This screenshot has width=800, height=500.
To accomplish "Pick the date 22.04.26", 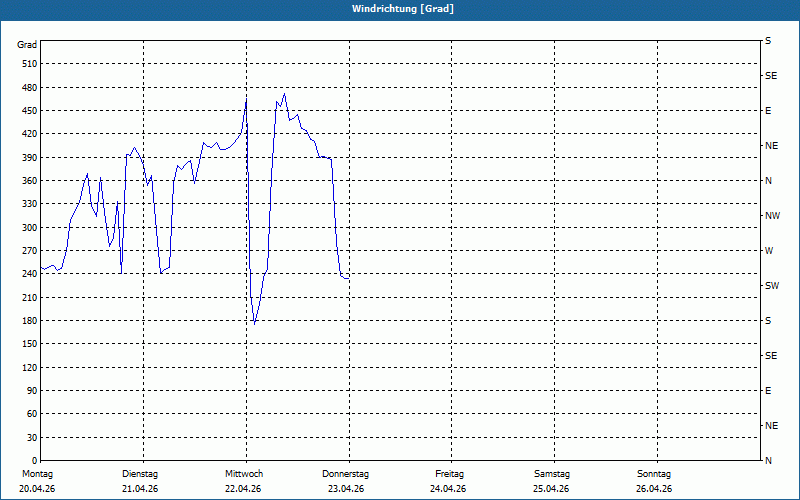I will [243, 489].
